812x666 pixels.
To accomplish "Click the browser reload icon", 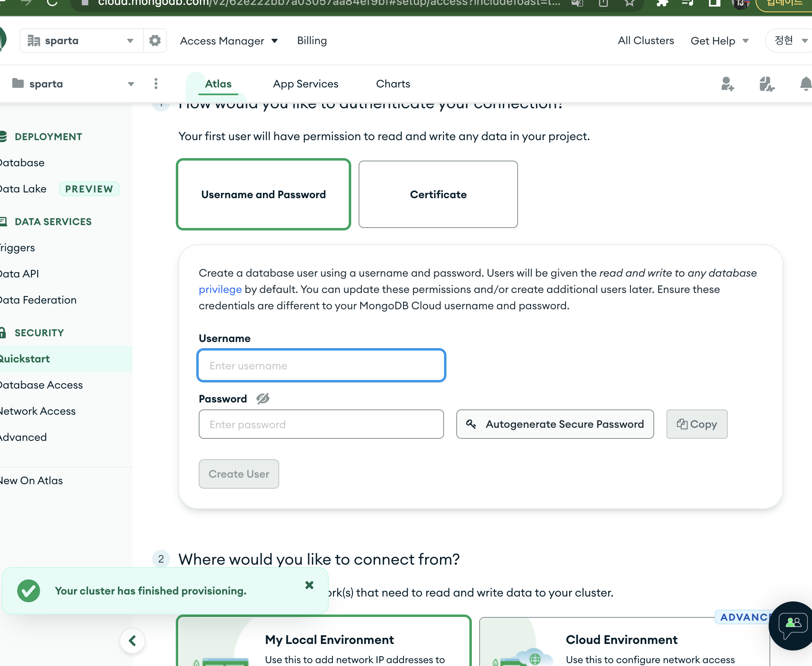I will click(52, 3).
